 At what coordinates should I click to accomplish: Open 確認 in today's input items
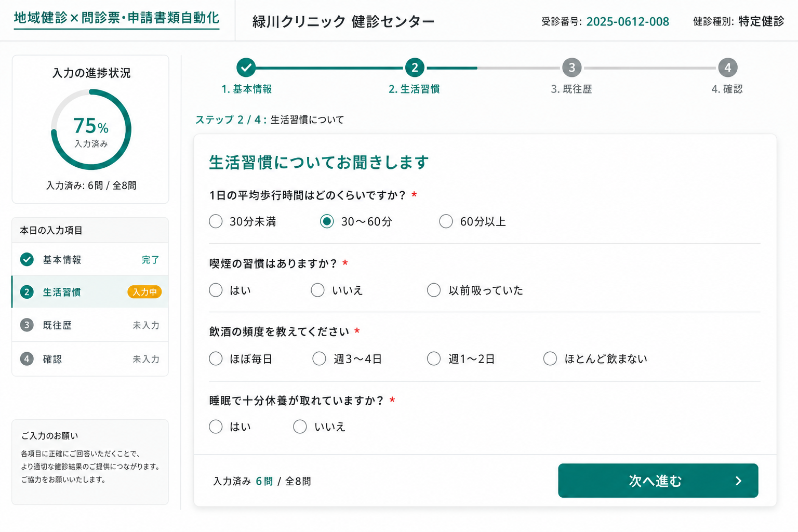tap(90, 359)
